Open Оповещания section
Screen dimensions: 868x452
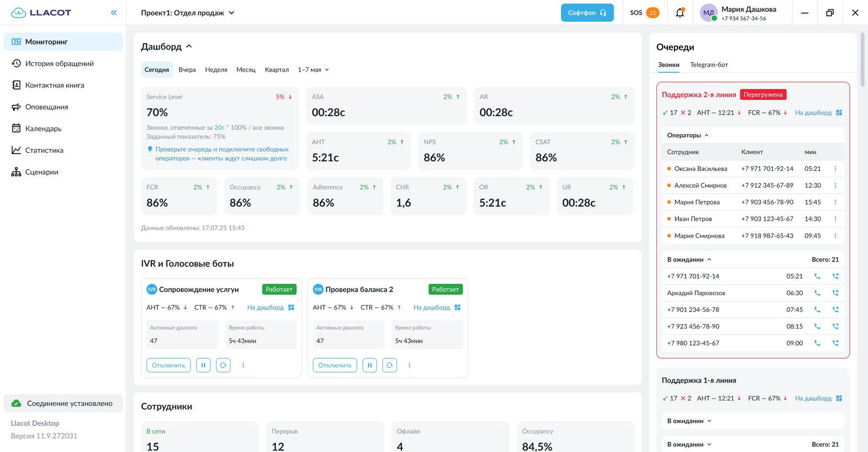(63, 107)
